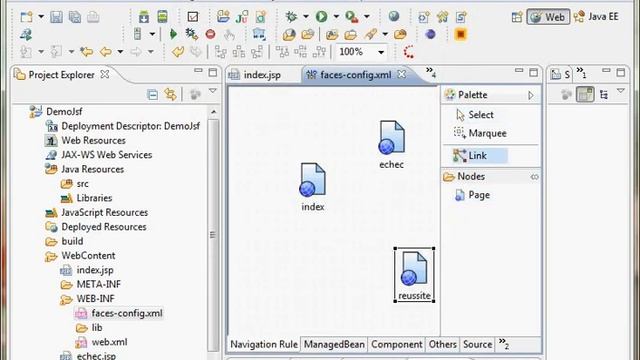Select the JavaScript Resources node
Image resolution: width=640 pixels, height=360 pixels.
[x=96, y=212]
